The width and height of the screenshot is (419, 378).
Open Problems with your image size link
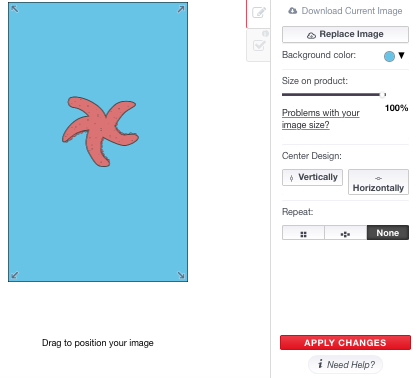[321, 119]
